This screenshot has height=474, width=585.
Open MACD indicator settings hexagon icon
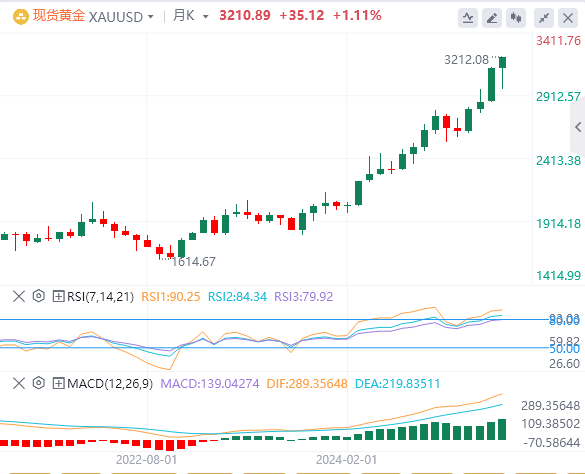tap(38, 383)
